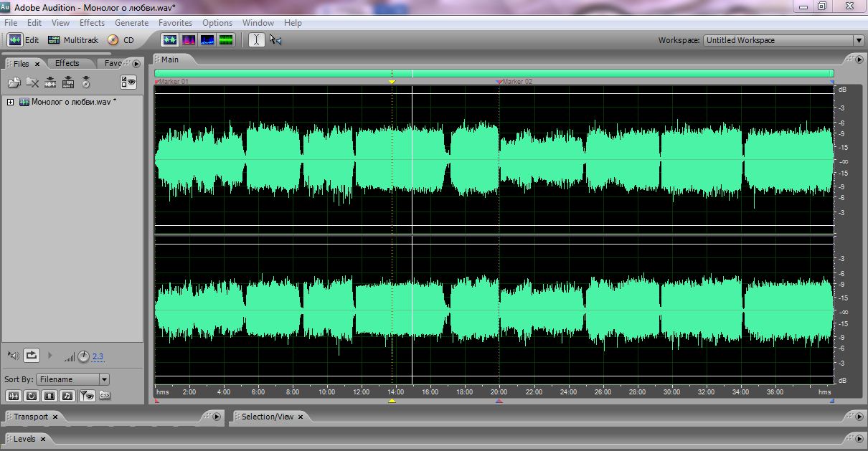The width and height of the screenshot is (868, 451).
Task: Switch to the Effects panel tab
Action: 67,63
